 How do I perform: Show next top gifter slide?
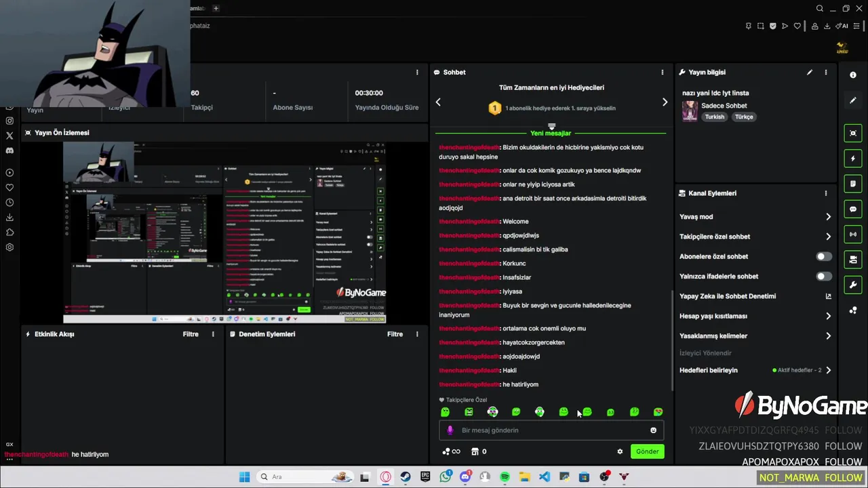pos(665,102)
